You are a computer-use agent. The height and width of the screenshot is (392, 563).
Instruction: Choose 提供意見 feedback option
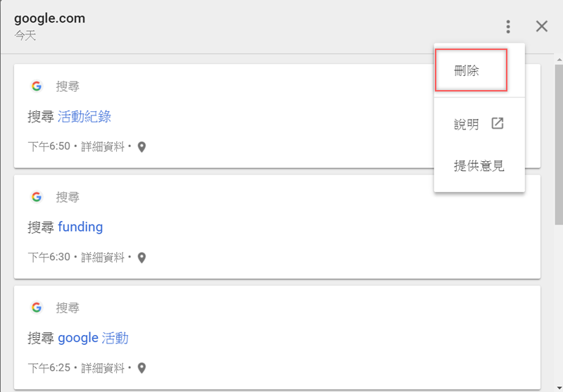click(x=479, y=166)
